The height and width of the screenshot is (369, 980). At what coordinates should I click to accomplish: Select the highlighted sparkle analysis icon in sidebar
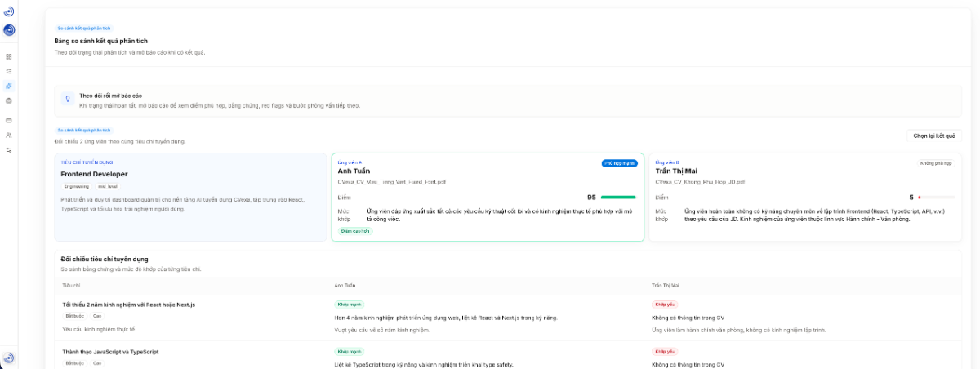coord(9,86)
